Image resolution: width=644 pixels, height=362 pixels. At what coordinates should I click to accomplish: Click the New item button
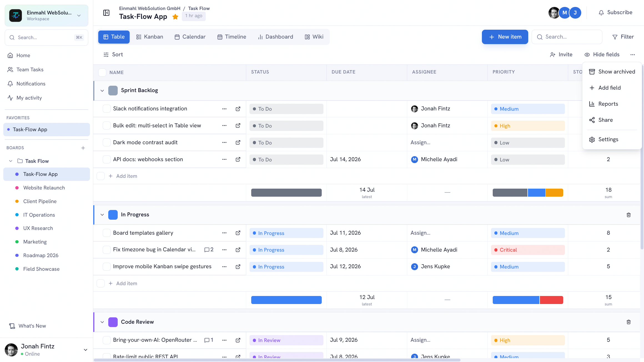click(x=505, y=37)
